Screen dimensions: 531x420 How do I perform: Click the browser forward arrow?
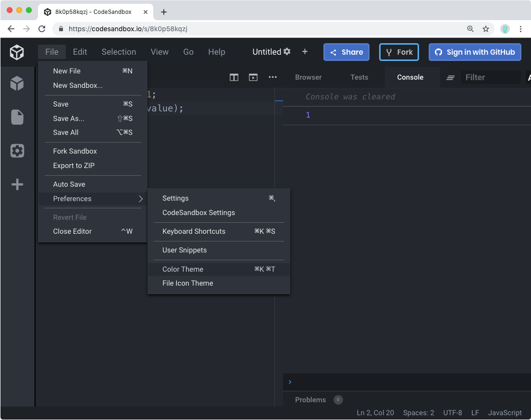tap(26, 29)
